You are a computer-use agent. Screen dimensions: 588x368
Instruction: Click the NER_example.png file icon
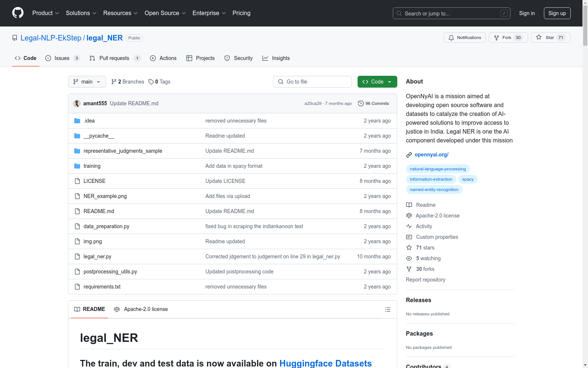pos(77,196)
